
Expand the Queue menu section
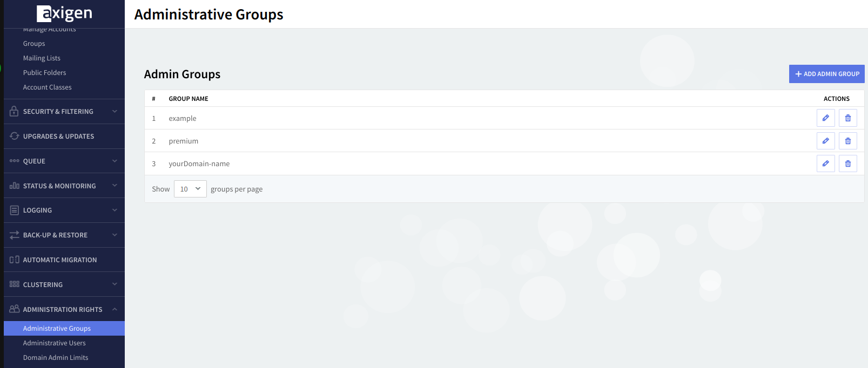click(x=64, y=161)
